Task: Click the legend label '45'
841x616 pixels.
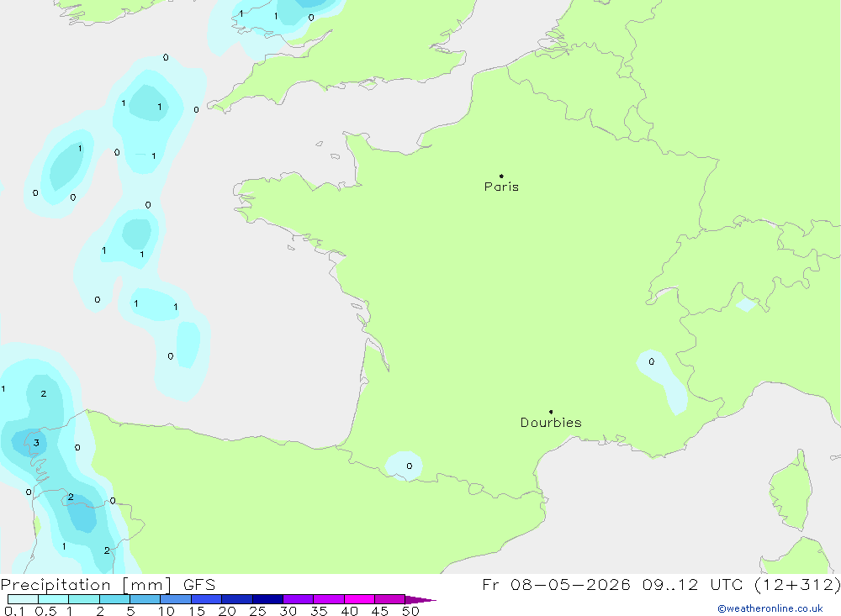Action: tap(380, 611)
